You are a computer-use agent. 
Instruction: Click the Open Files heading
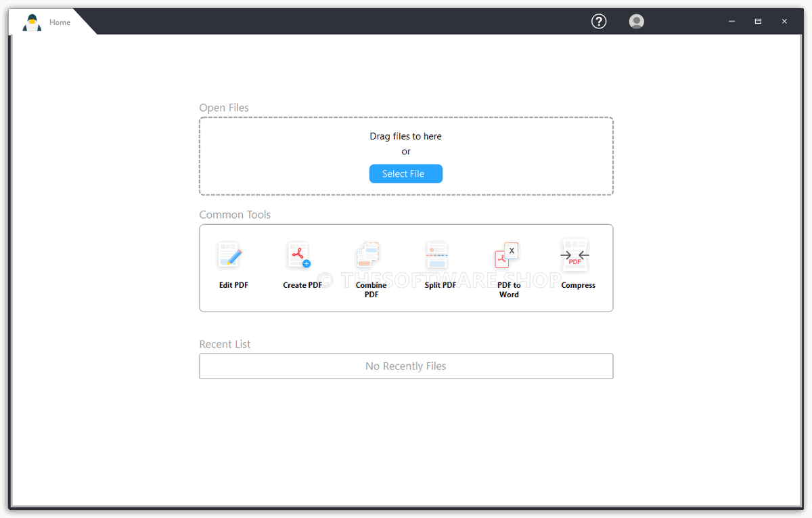224,108
